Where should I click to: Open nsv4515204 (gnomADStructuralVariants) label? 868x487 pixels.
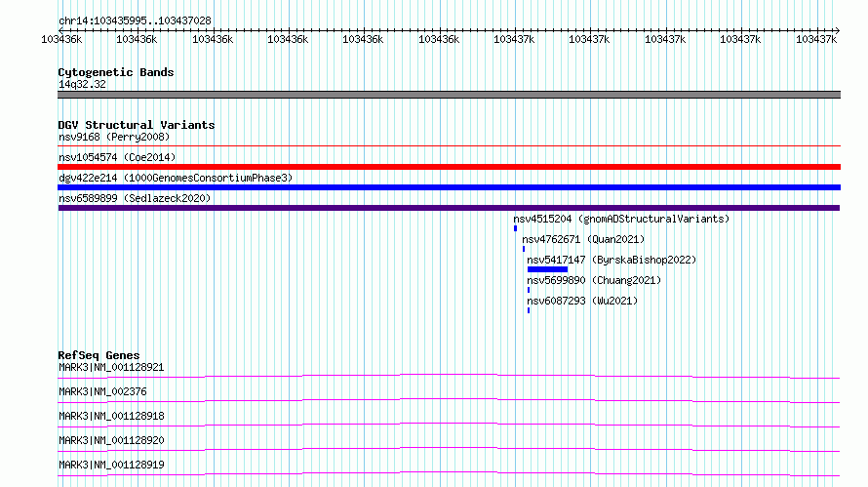click(x=621, y=219)
